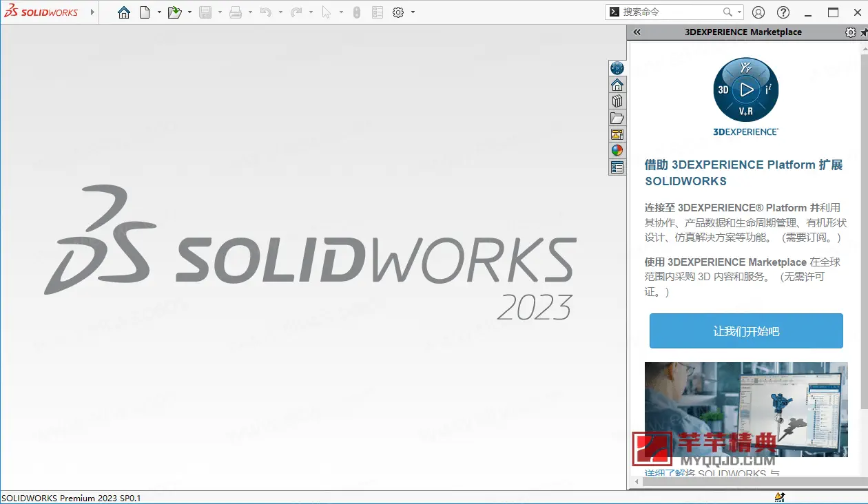Click the horizontal scrollbar left arrow
This screenshot has width=868, height=504.
[x=635, y=482]
